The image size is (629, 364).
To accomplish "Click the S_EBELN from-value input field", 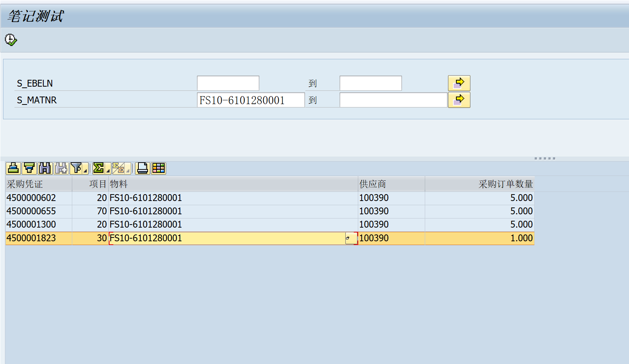I will [x=227, y=83].
